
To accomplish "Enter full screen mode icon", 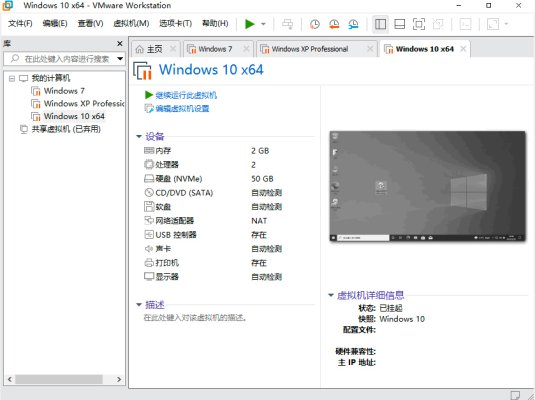I will 419,24.
